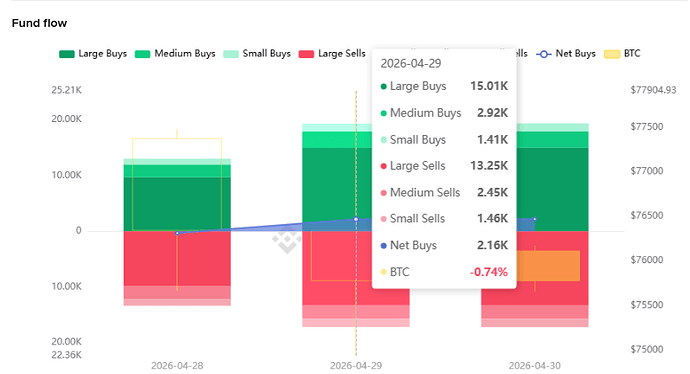Viewport: 690px width, 374px height.
Task: Click the BTC yellow legend swatch
Action: pos(612,54)
